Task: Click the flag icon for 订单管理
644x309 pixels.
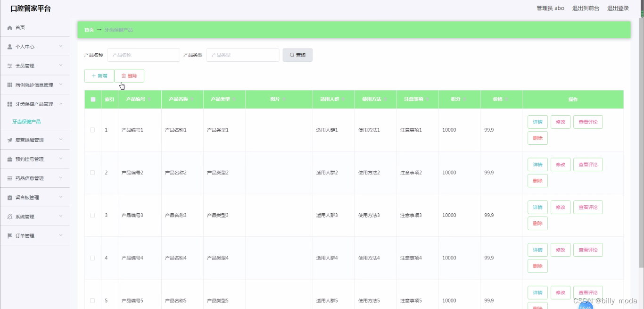Action: click(10, 236)
